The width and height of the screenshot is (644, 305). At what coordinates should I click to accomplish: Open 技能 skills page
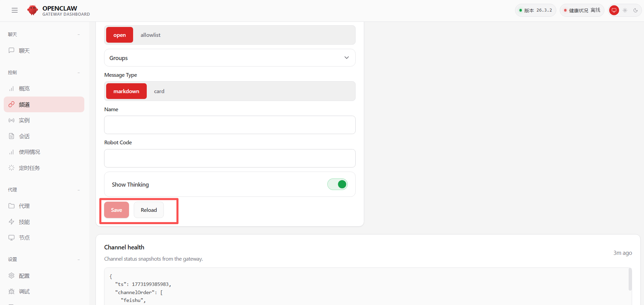click(x=24, y=222)
